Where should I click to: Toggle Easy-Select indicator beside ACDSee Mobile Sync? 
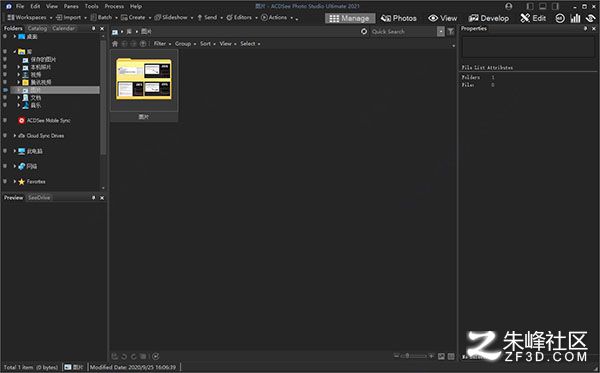point(5,120)
